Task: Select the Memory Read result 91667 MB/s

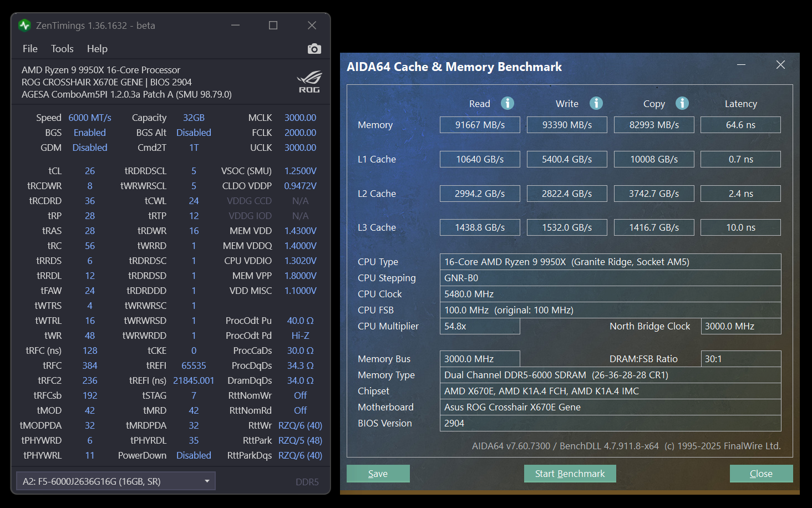Action: pyautogui.click(x=480, y=125)
